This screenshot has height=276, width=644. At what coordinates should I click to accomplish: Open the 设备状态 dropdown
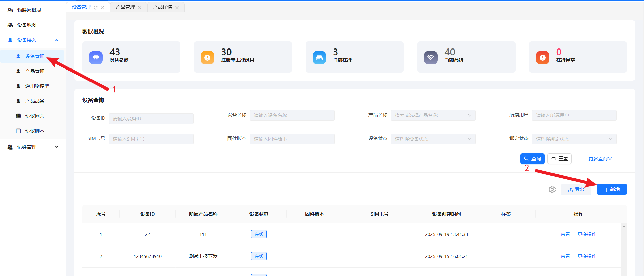433,139
